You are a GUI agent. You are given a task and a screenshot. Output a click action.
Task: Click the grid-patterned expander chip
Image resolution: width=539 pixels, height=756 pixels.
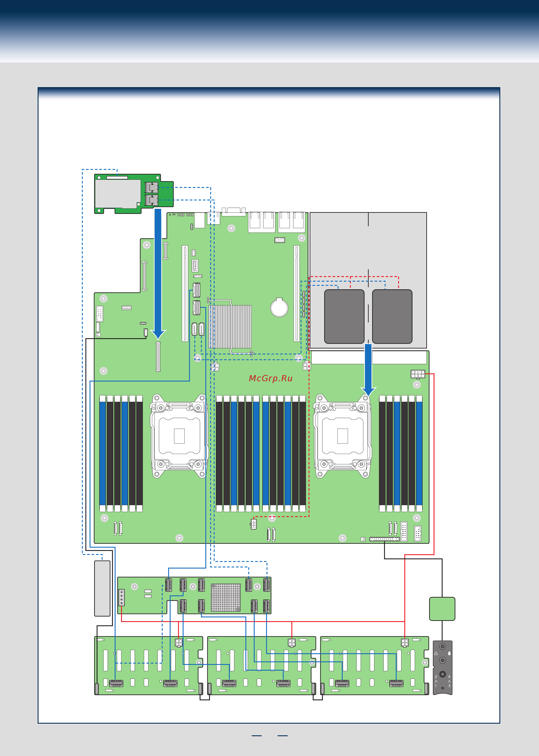[226, 597]
